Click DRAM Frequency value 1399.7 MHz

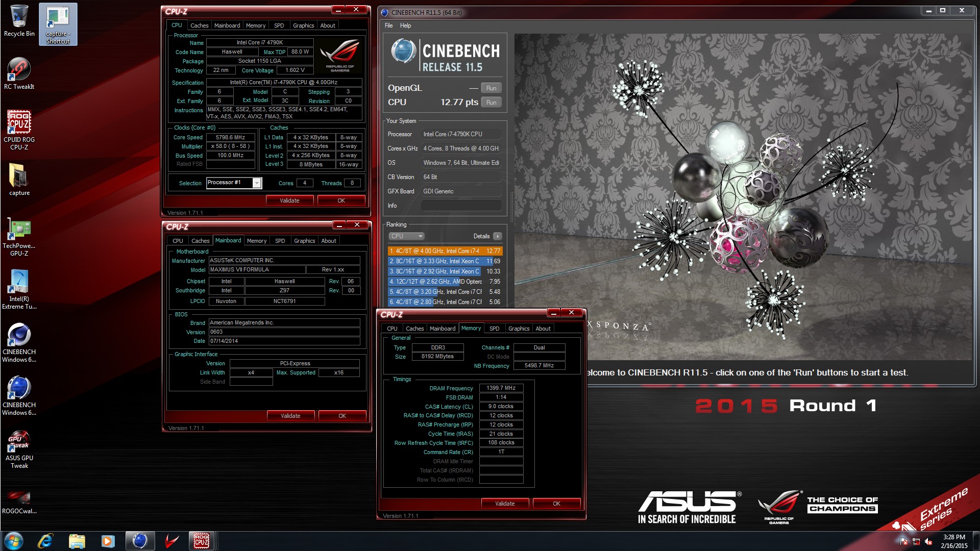point(501,388)
